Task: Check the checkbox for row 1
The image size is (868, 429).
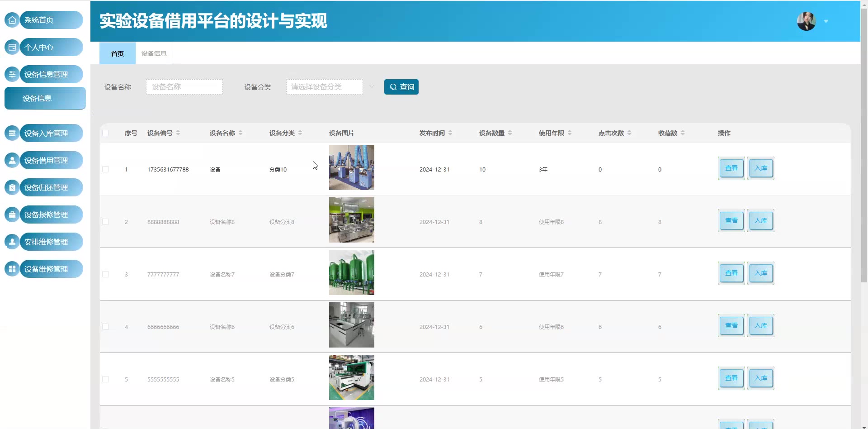Action: tap(105, 169)
